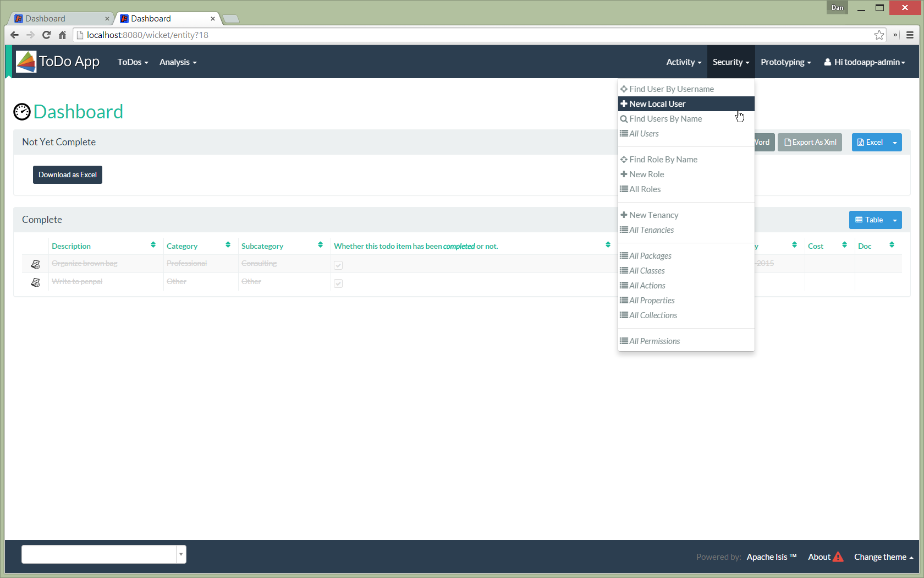The image size is (924, 578).
Task: Choose All Permissions from Security menu
Action: [x=654, y=341]
